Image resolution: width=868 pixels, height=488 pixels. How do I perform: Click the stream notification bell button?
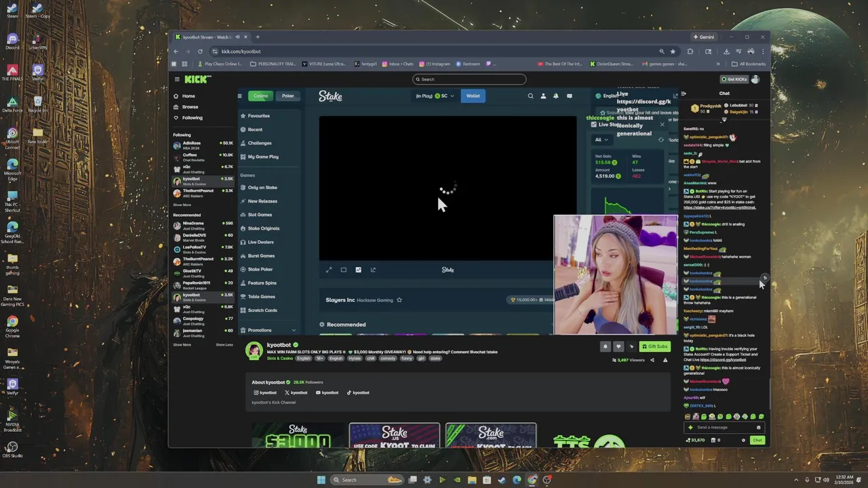tap(606, 346)
